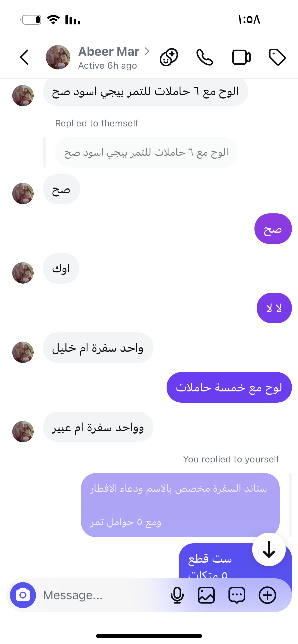This screenshot has height=644, width=298.
Task: Tap sender avatar beside 'اوك' message
Action: tap(23, 273)
